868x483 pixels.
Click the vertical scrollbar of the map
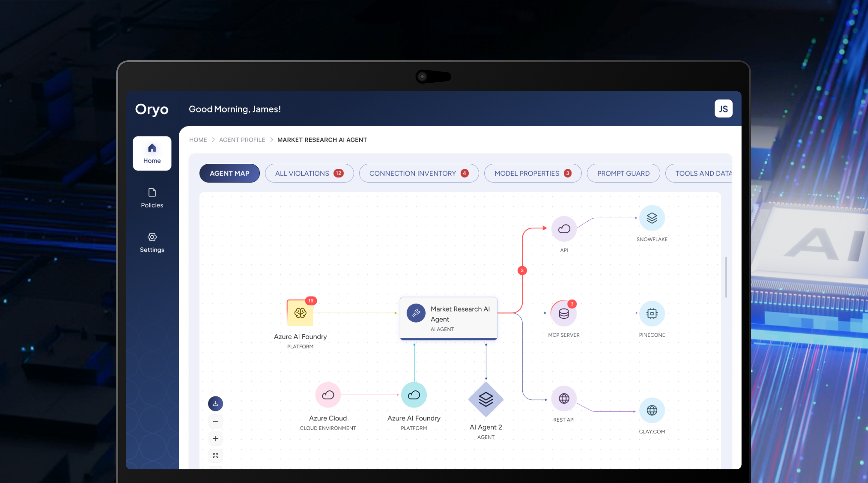[726, 277]
